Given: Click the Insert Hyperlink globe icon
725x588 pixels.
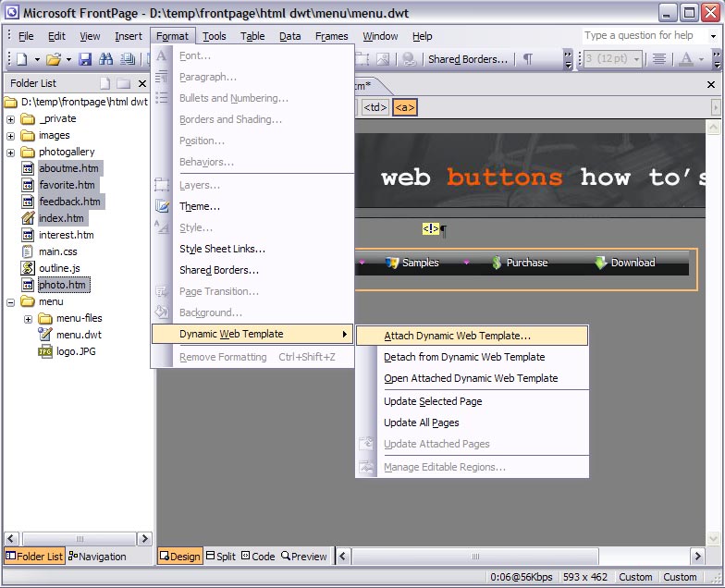Looking at the screenshot, I should (x=409, y=59).
